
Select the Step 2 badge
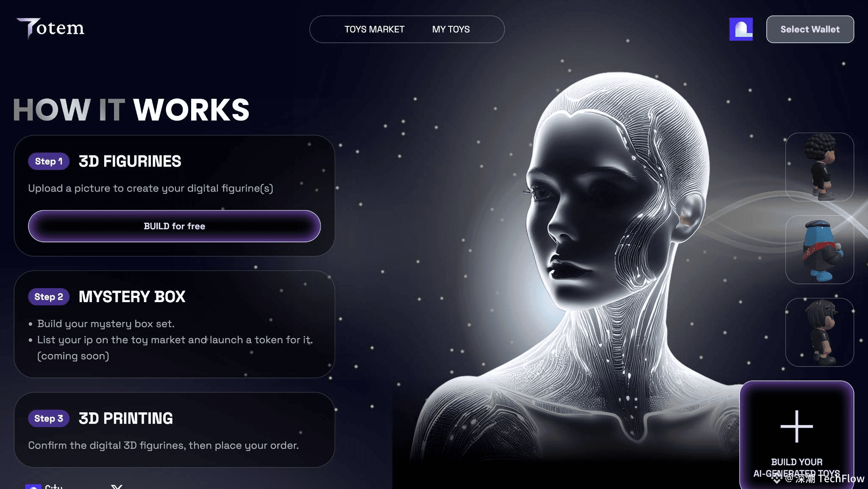[49, 297]
